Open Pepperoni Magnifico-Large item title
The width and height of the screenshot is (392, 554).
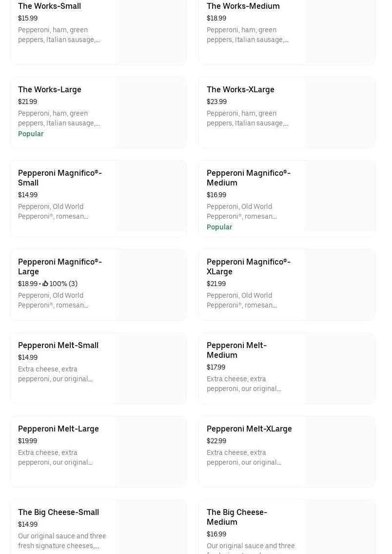pyautogui.click(x=59, y=267)
